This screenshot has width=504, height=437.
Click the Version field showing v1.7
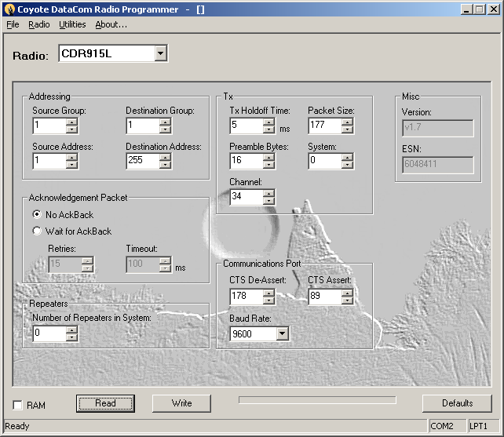pos(438,128)
